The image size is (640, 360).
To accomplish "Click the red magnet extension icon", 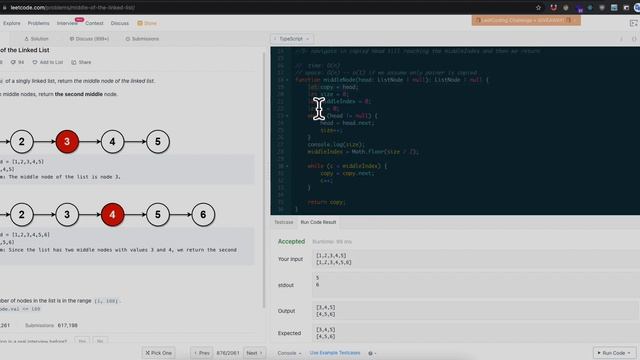I will coord(553,7).
